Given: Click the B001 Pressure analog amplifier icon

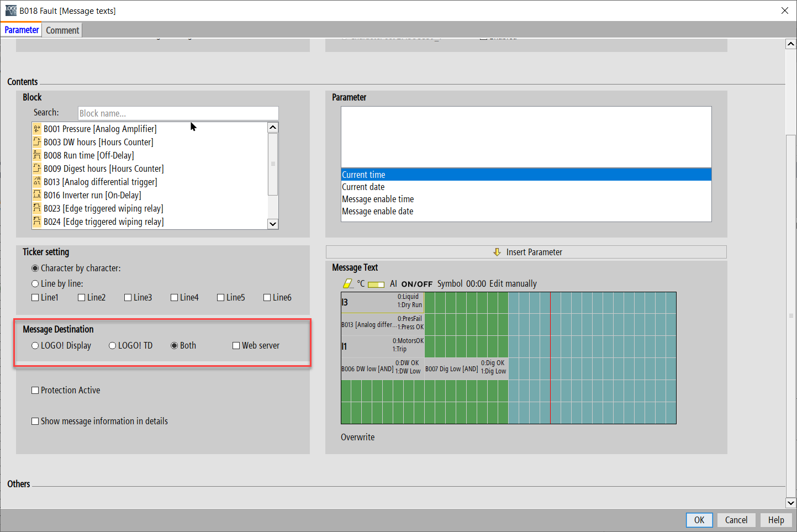Looking at the screenshot, I should (37, 129).
